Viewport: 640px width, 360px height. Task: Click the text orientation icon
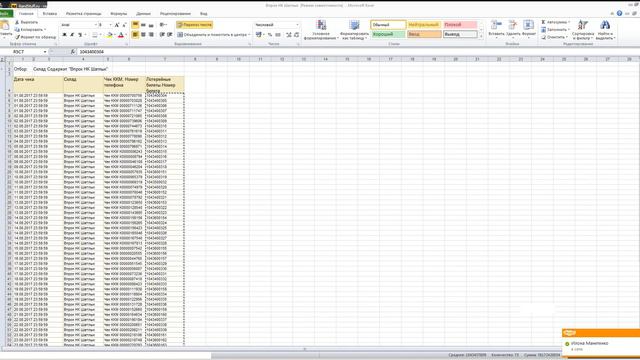pos(163,25)
